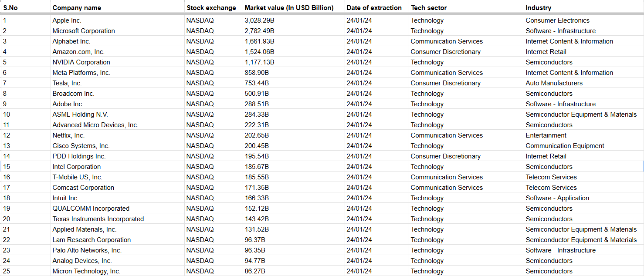Click the NVIDIA Corporation cell
This screenshot has width=644, height=276.
pyautogui.click(x=117, y=62)
